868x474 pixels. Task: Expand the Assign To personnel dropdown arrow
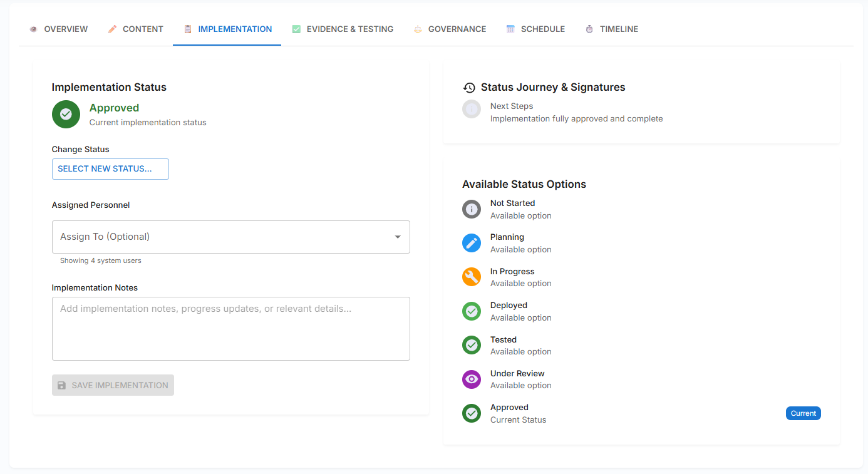397,237
